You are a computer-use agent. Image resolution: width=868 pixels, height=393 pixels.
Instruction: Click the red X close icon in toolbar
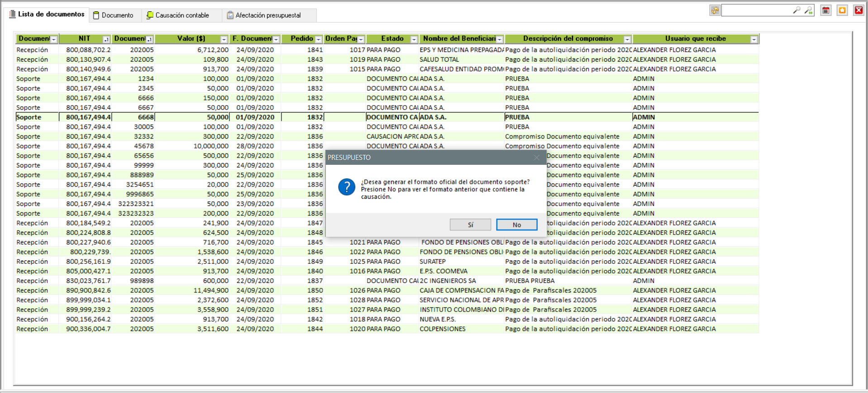(x=858, y=10)
